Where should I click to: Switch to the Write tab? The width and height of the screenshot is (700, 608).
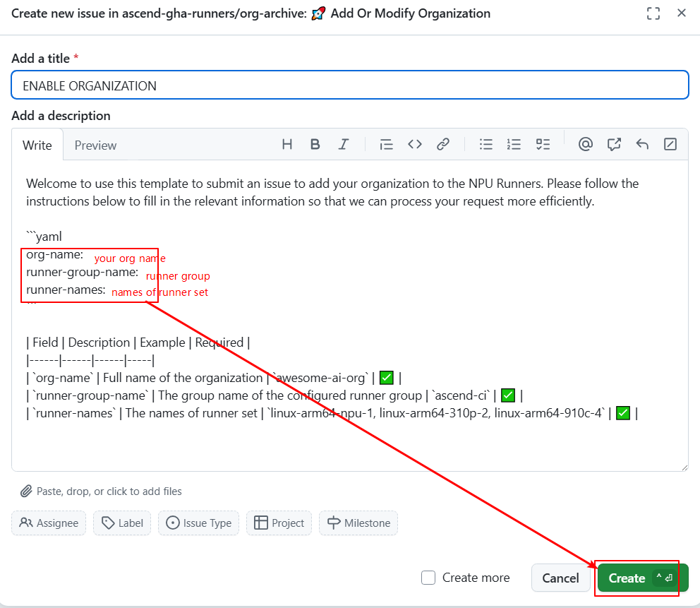37,145
